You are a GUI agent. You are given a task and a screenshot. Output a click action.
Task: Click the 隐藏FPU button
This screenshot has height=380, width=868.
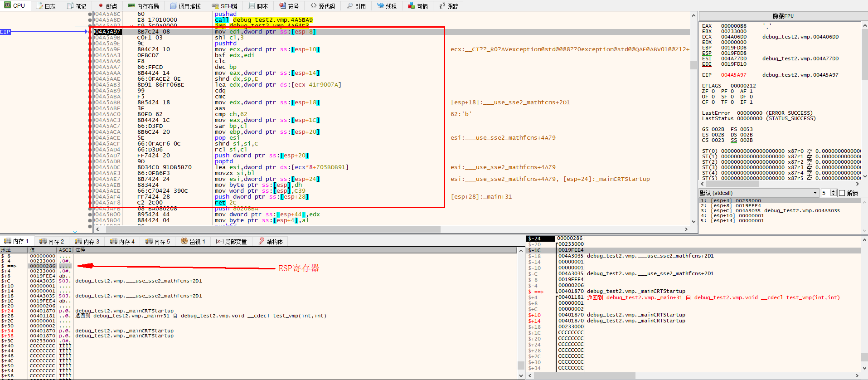point(783,16)
